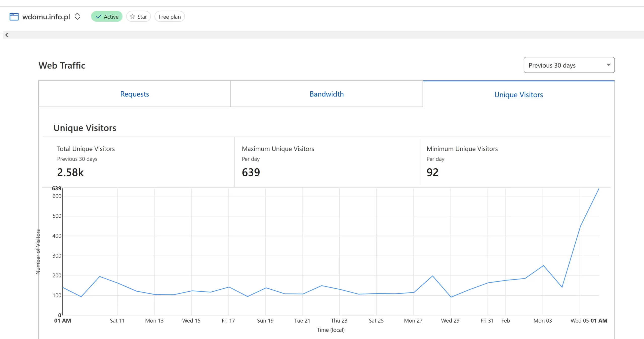Click the browser window icon beside wdomu.info.pl

point(14,17)
